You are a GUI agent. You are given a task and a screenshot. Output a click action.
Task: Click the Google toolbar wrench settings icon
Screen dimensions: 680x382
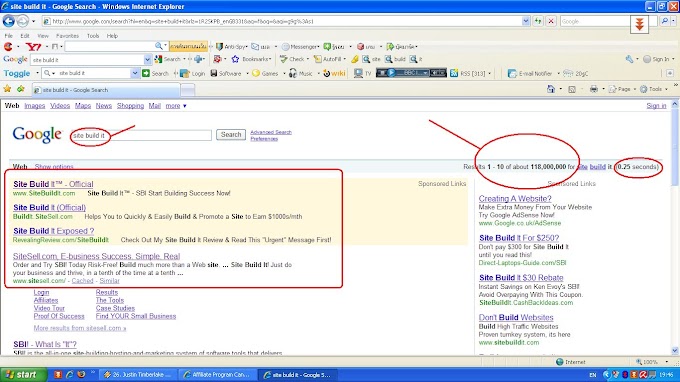coord(629,59)
